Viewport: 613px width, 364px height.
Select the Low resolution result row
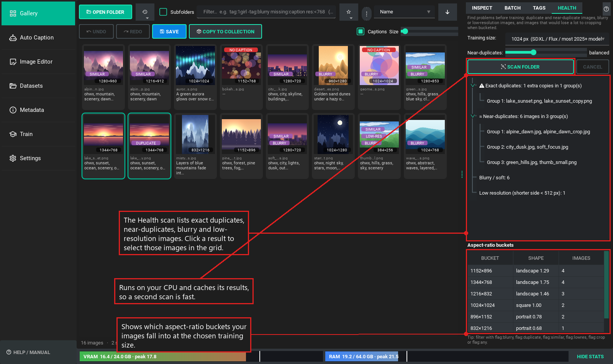[522, 193]
